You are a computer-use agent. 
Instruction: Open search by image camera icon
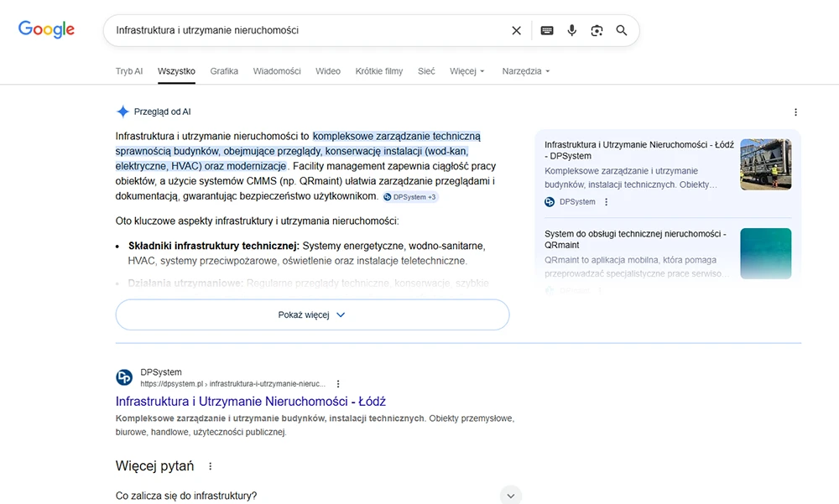pos(597,30)
